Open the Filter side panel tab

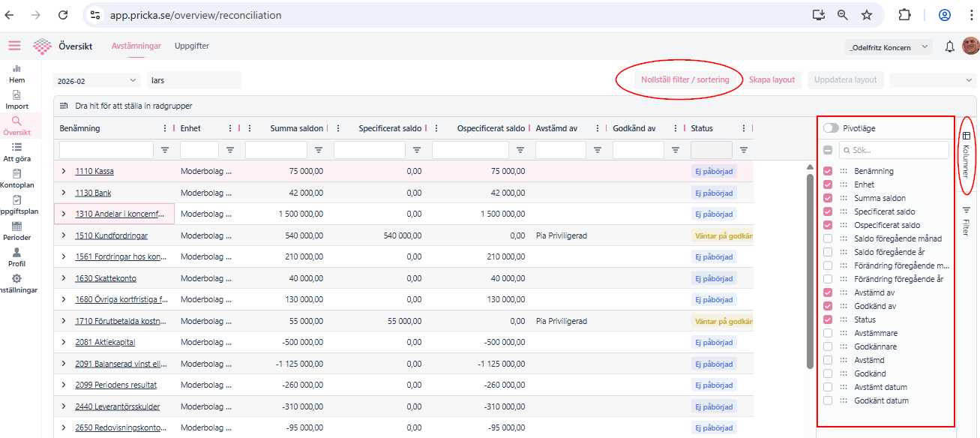(966, 220)
